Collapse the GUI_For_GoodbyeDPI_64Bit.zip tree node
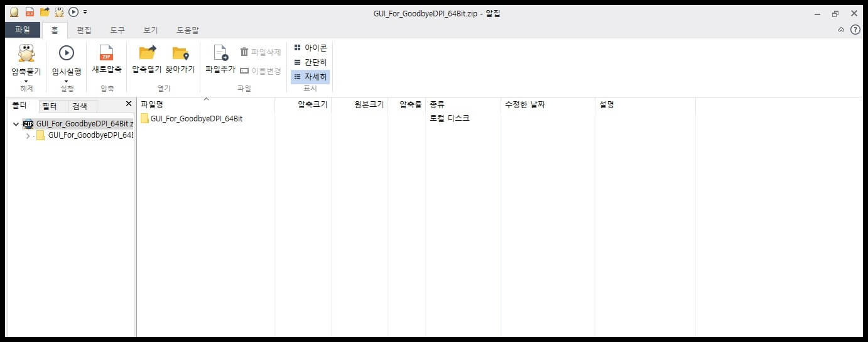This screenshot has width=868, height=342. (16, 124)
